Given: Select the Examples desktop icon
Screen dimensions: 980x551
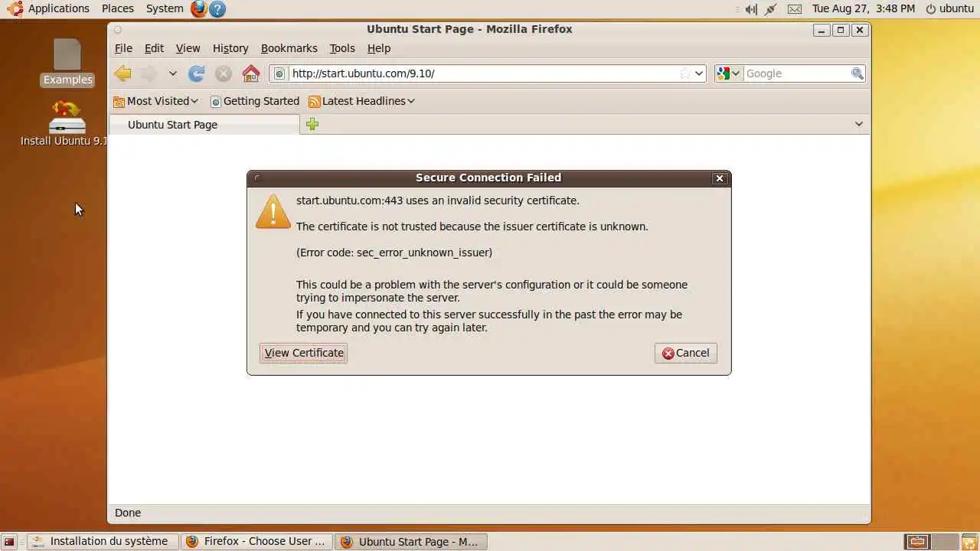Looking at the screenshot, I should [67, 62].
